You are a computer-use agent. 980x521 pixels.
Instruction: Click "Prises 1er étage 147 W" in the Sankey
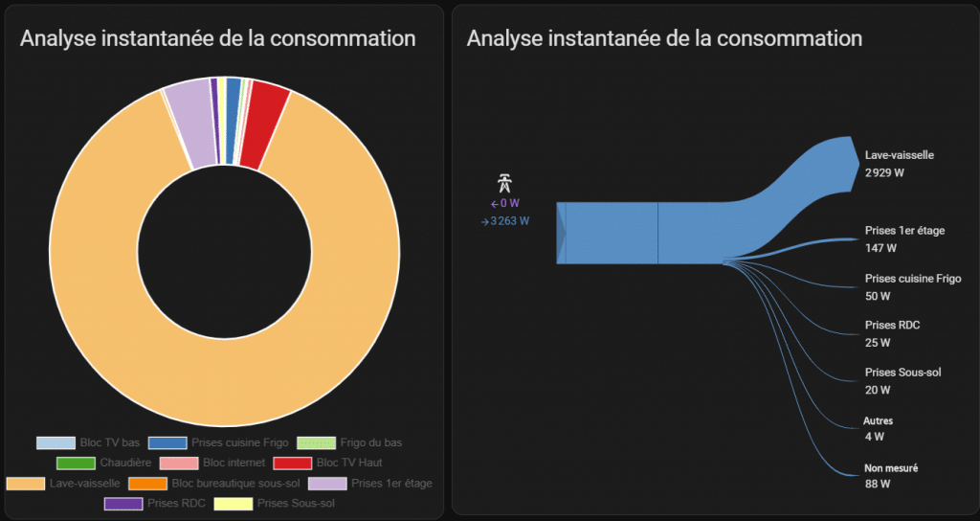click(904, 240)
